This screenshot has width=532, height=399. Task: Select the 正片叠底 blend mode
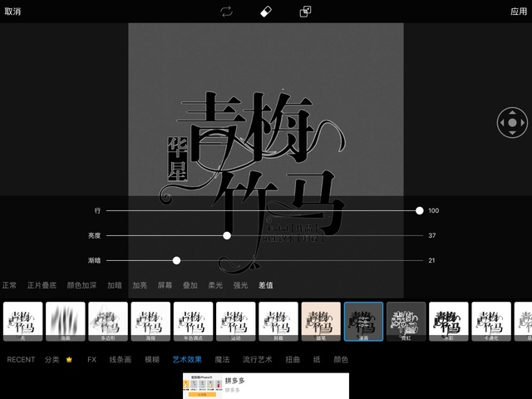coord(42,285)
